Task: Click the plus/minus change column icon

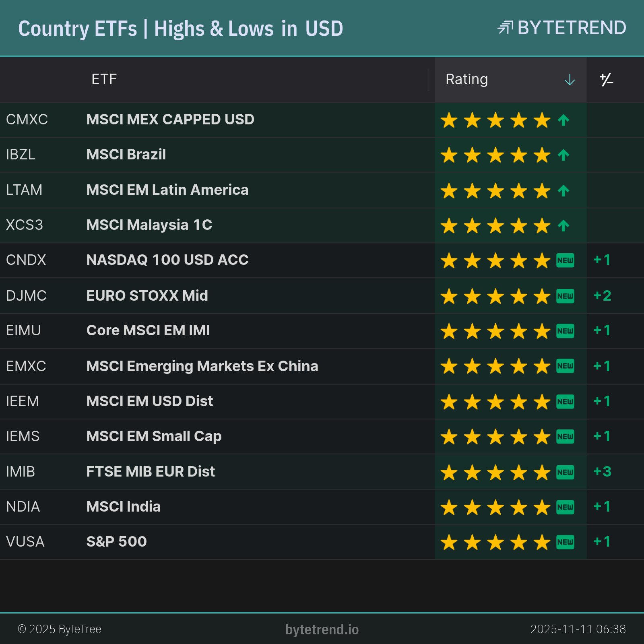Action: 606,80
